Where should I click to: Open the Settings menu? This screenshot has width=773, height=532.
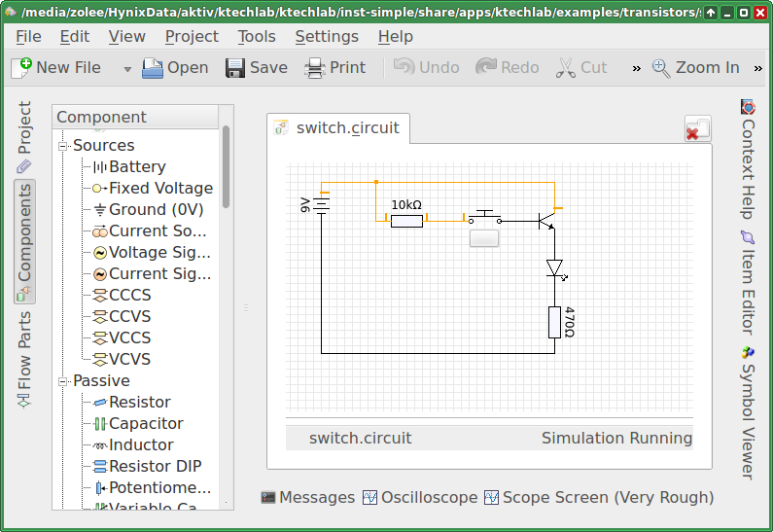pos(327,37)
